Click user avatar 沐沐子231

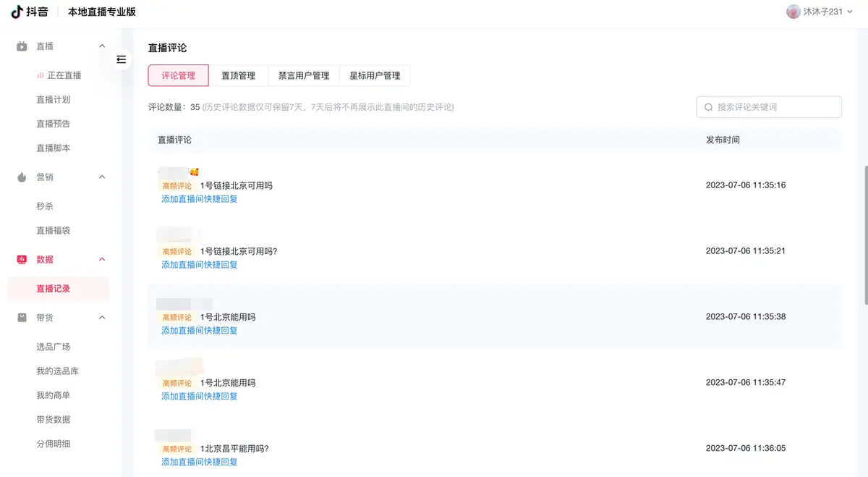[x=793, y=12]
